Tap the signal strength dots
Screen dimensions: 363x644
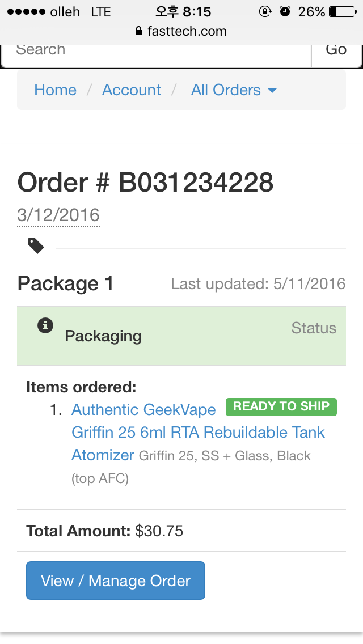click(x=26, y=12)
